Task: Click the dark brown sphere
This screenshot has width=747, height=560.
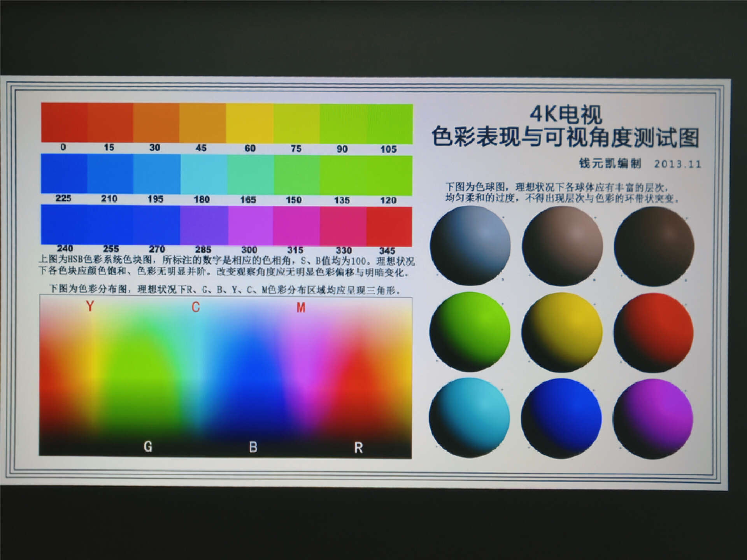Action: [654, 247]
